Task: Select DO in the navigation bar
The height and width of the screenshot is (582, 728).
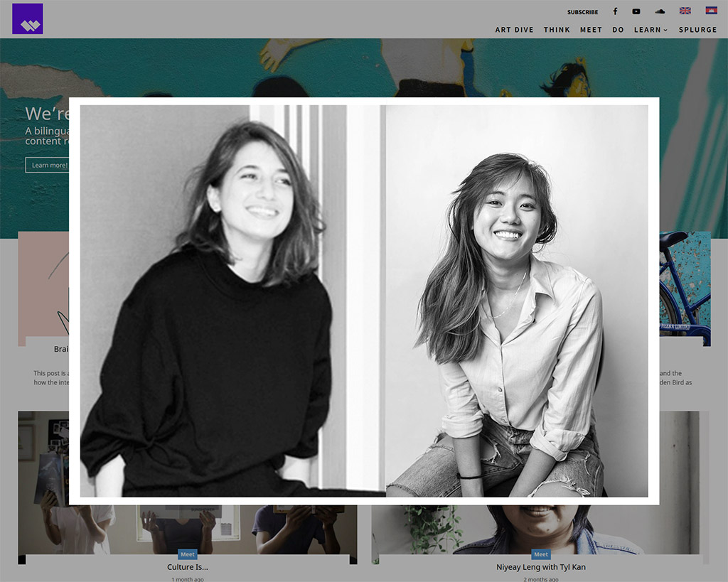Action: click(618, 30)
